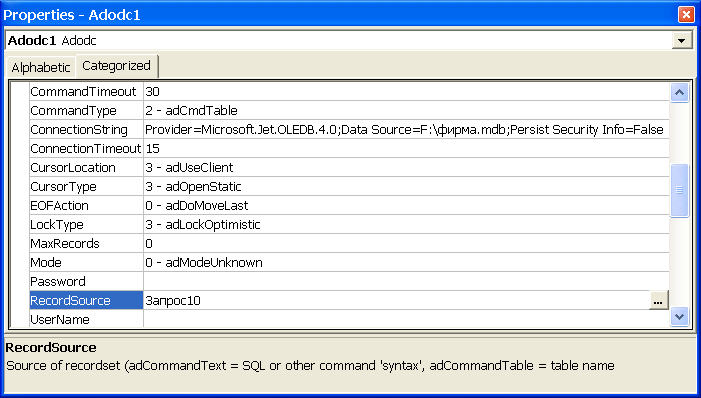The width and height of the screenshot is (701, 398).
Task: Select the EOFAction property row
Action: [x=349, y=206]
